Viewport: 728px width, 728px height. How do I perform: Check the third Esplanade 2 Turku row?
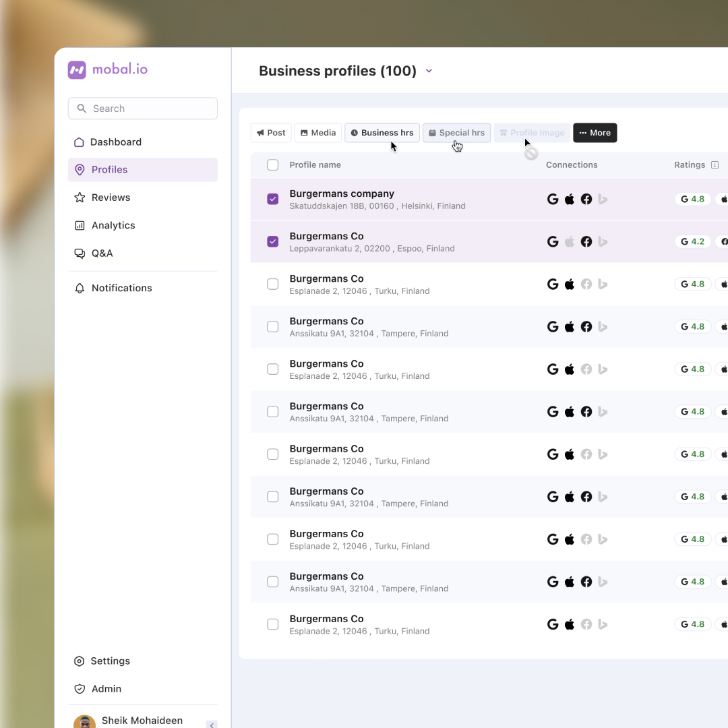(x=272, y=454)
